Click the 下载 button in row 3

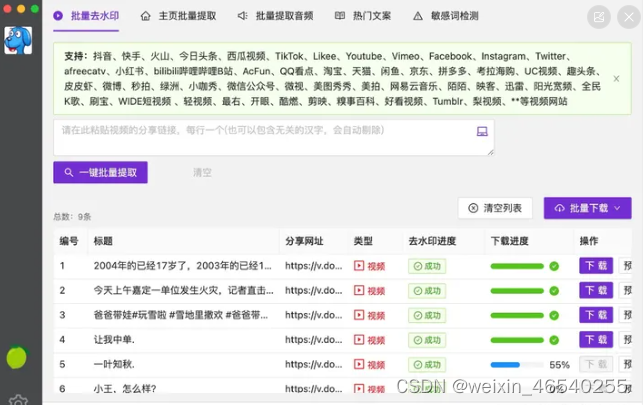pos(596,315)
